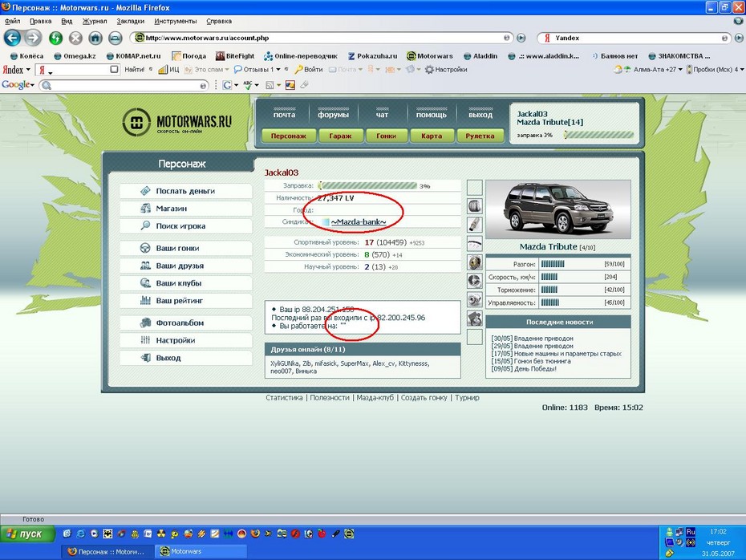Image resolution: width=746 pixels, height=560 pixels.
Task: Switch to the Рулетка tab
Action: pyautogui.click(x=480, y=136)
